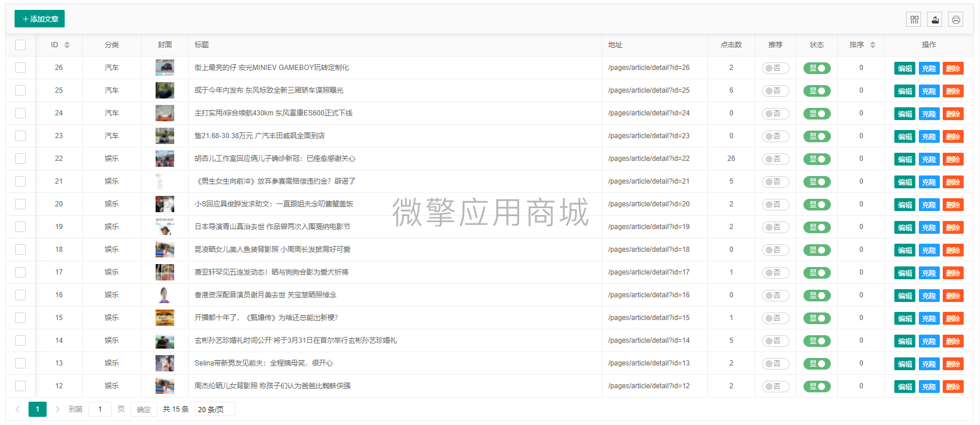The image size is (980, 425).
Task: Click the export table icon
Action: click(935, 20)
